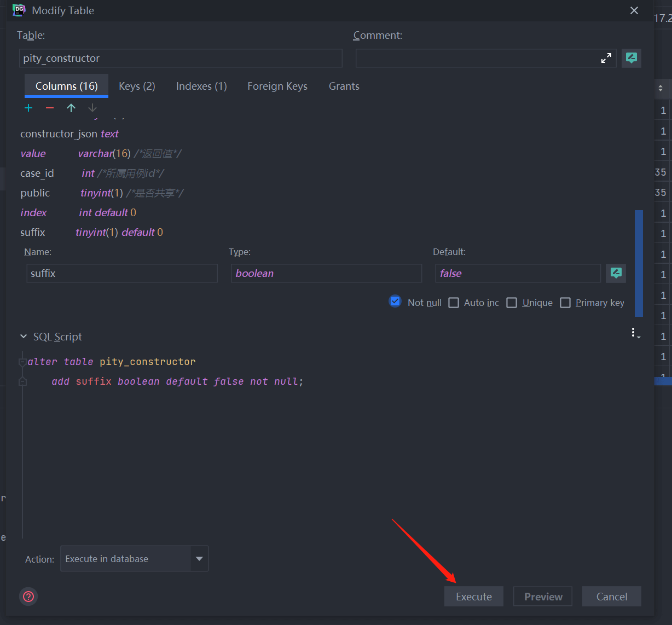This screenshot has height=625, width=672.
Task: Click the Type field containing boolean
Action: click(x=326, y=273)
